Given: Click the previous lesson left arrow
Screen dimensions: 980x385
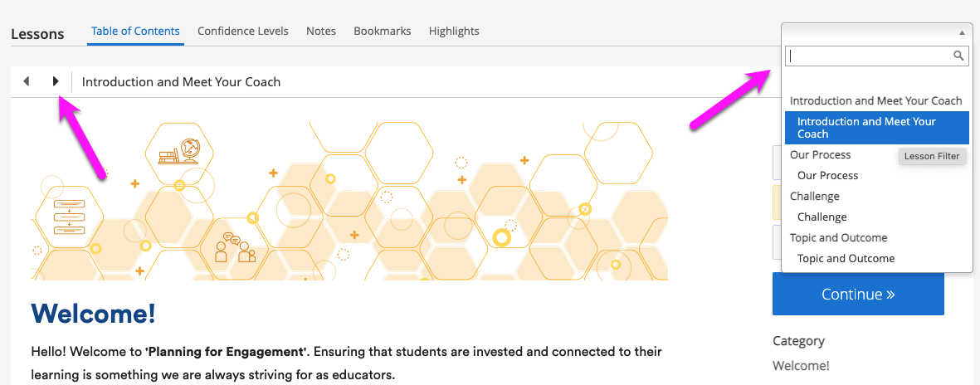Looking at the screenshot, I should (x=27, y=81).
